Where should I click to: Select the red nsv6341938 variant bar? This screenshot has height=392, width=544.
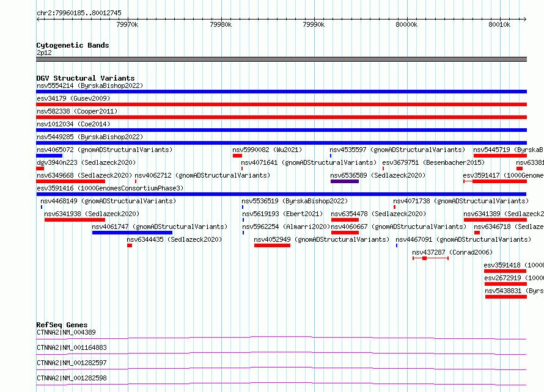(x=75, y=220)
